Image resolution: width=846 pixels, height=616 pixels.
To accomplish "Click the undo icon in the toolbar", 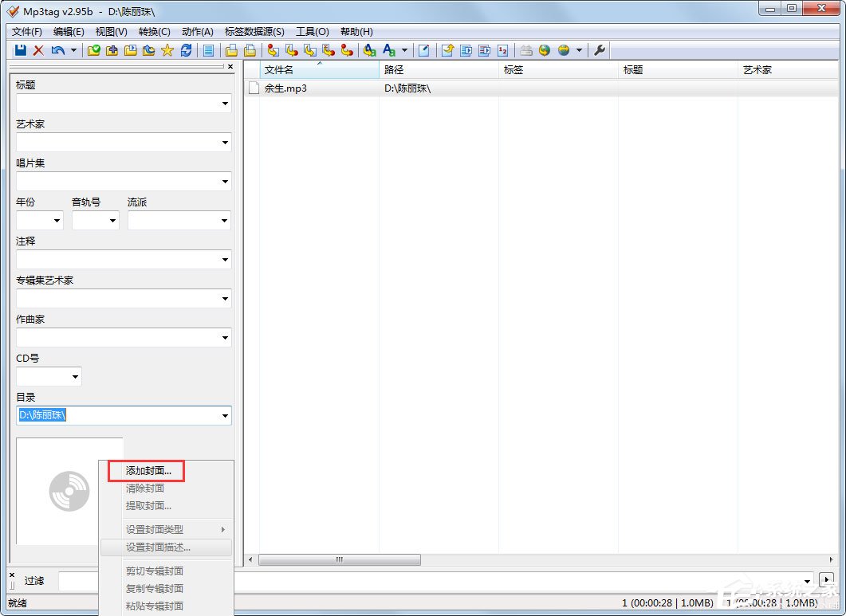I will pos(56,50).
